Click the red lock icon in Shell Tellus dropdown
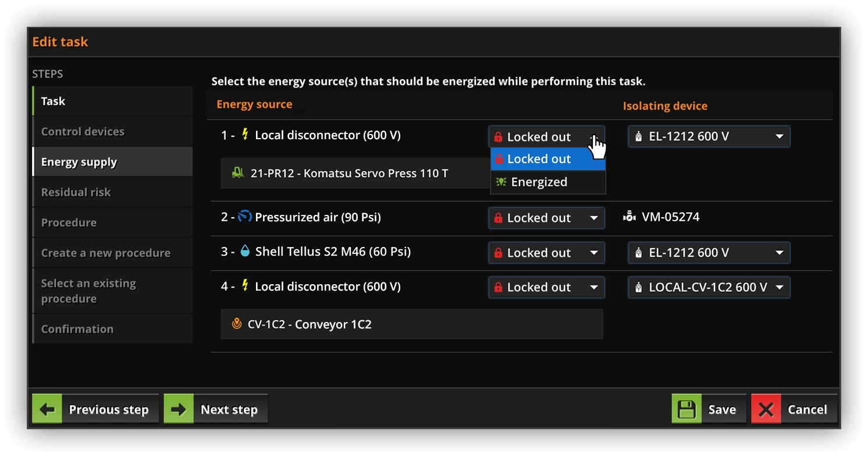This screenshot has height=456, width=868. coord(498,253)
